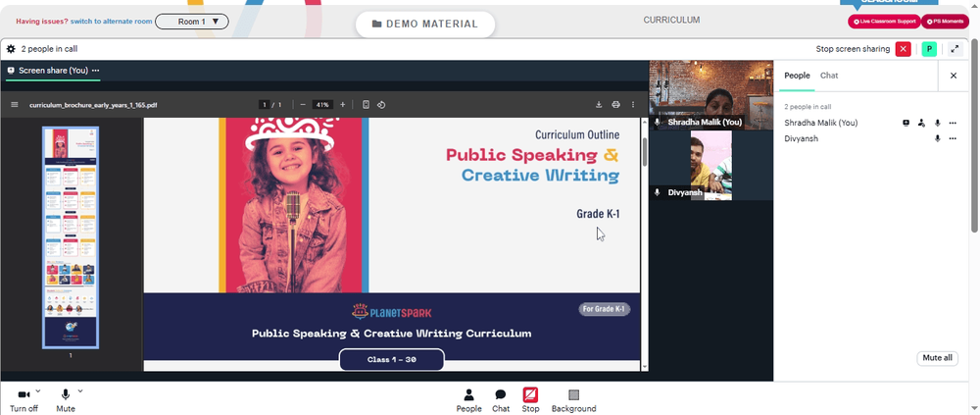This screenshot has width=980, height=415.
Task: Click the '2 people in call' header text
Action: click(49, 49)
